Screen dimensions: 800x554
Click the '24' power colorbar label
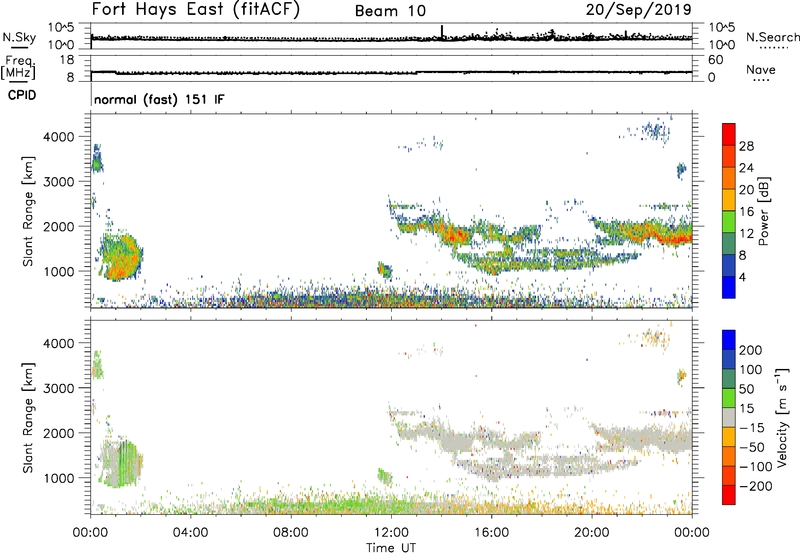click(746, 168)
